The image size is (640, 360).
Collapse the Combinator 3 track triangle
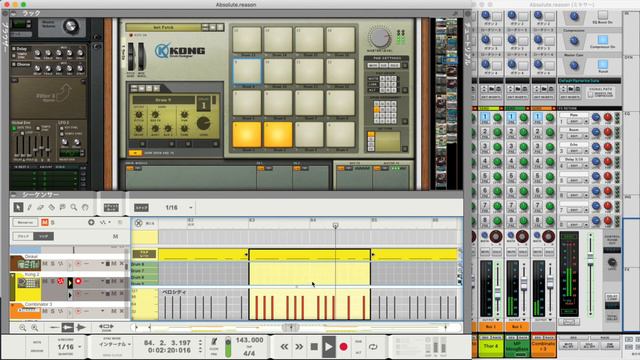(13, 305)
